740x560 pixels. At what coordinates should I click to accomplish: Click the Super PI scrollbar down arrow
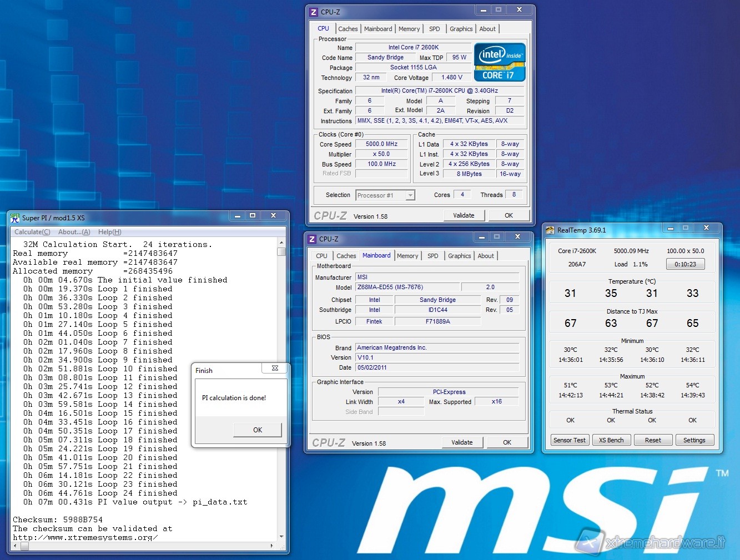[281, 537]
